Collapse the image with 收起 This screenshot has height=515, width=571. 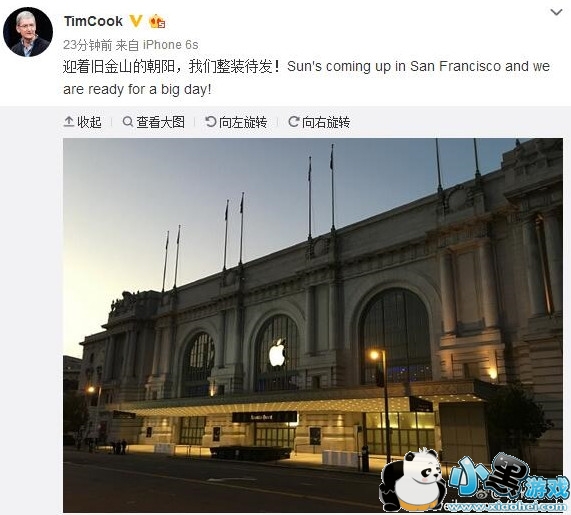(x=82, y=122)
